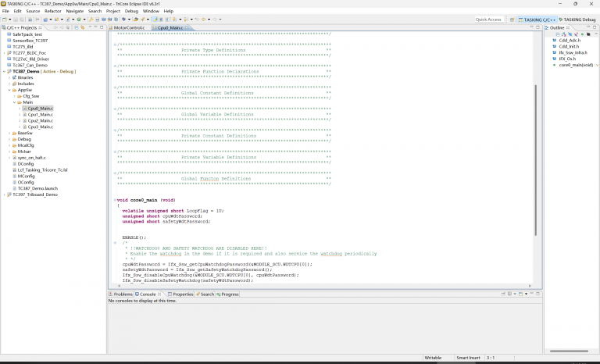Image resolution: width=600 pixels, height=364 pixels.
Task: Open Outline panel view menu arrow
Action: [596, 34]
